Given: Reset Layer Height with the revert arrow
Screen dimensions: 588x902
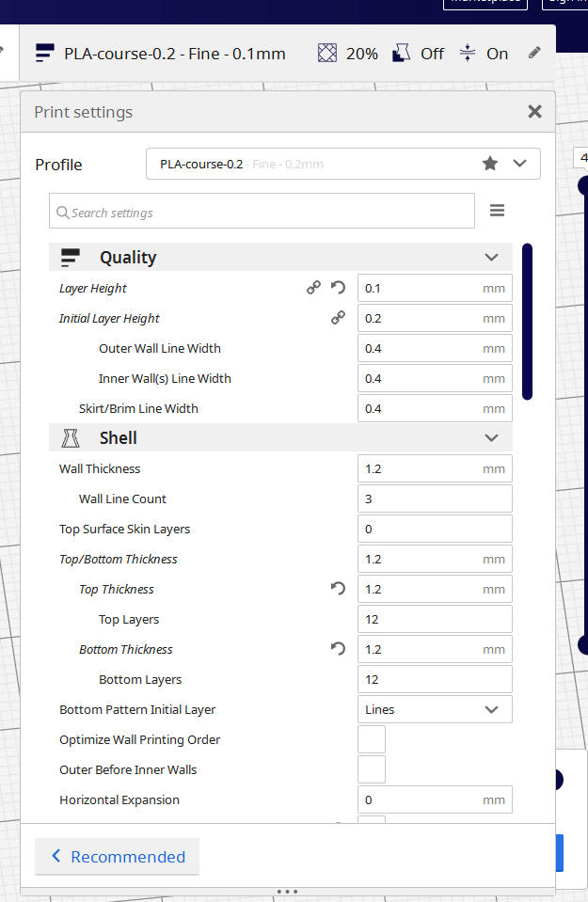Looking at the screenshot, I should pos(339,288).
